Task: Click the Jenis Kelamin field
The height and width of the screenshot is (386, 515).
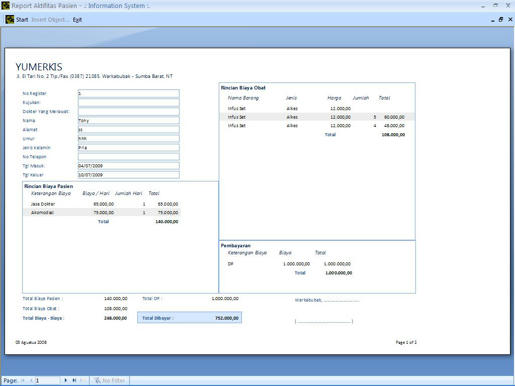Action: (x=128, y=147)
